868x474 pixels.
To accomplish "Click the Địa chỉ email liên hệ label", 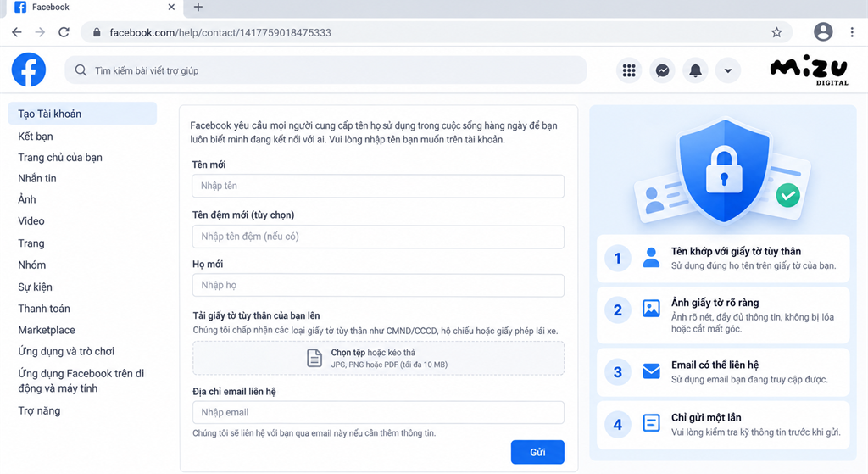I will point(234,392).
